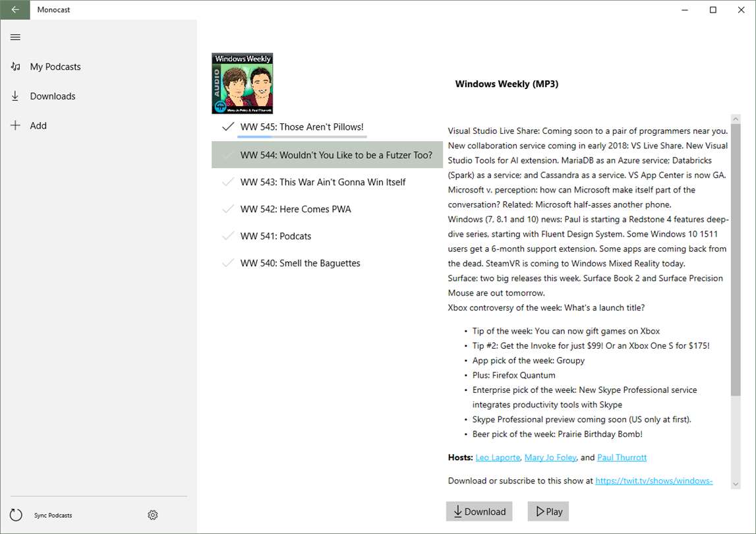
Task: Toggle played checkmark on WW 545
Action: pyautogui.click(x=228, y=127)
